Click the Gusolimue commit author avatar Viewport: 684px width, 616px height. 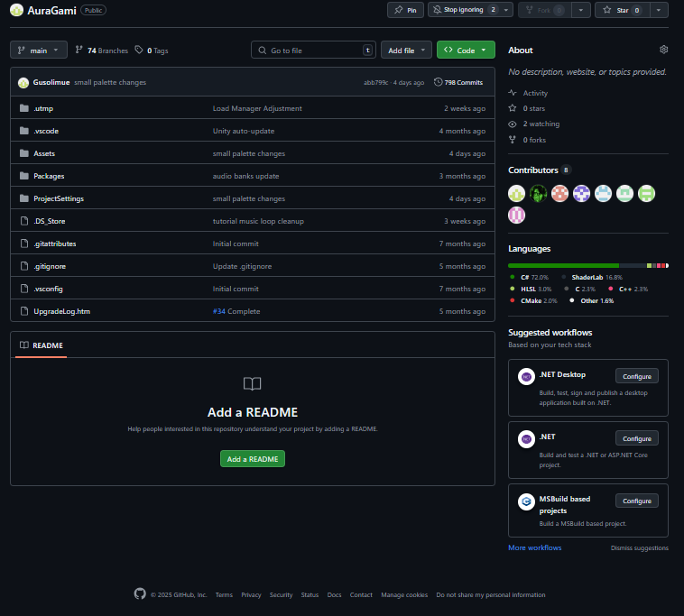pyautogui.click(x=23, y=82)
